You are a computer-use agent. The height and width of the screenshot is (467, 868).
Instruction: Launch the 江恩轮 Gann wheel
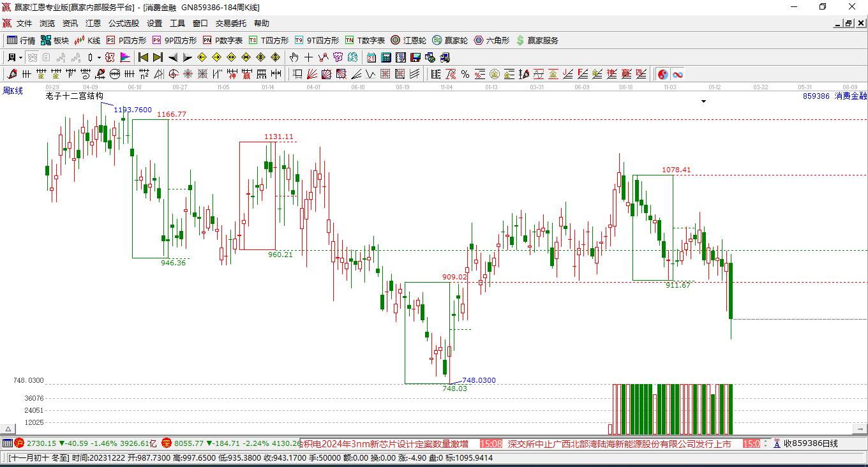[x=408, y=40]
